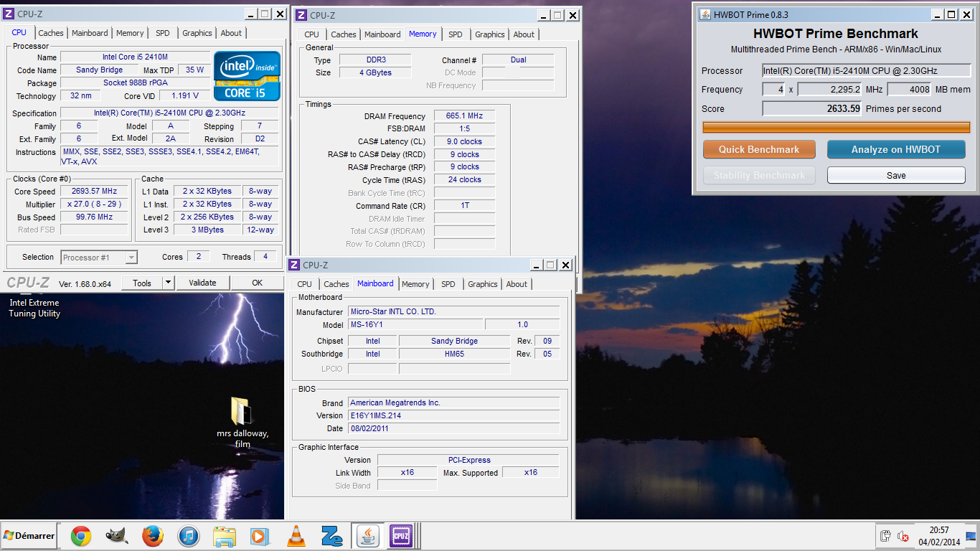Open Google Chrome from the taskbar
Screen dimensions: 980x551
pyautogui.click(x=80, y=536)
